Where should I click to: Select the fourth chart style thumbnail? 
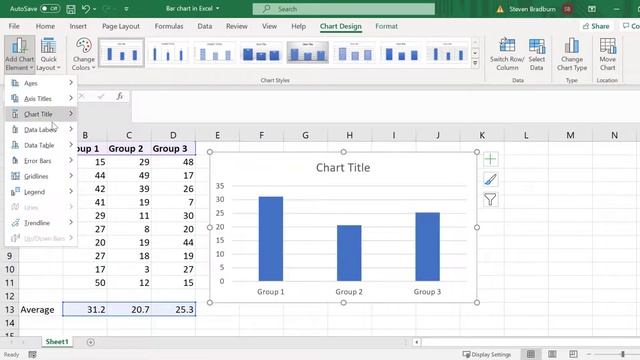coord(261,53)
